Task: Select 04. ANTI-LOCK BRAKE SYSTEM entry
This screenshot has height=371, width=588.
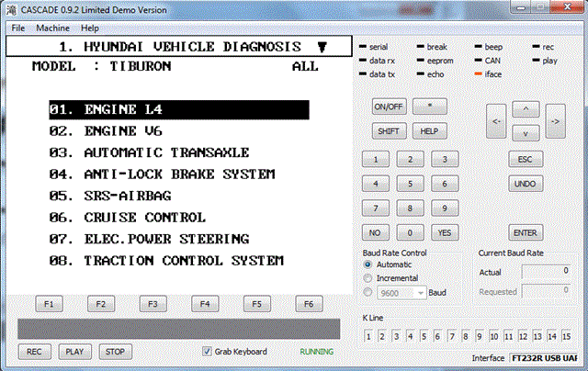Action: [162, 174]
